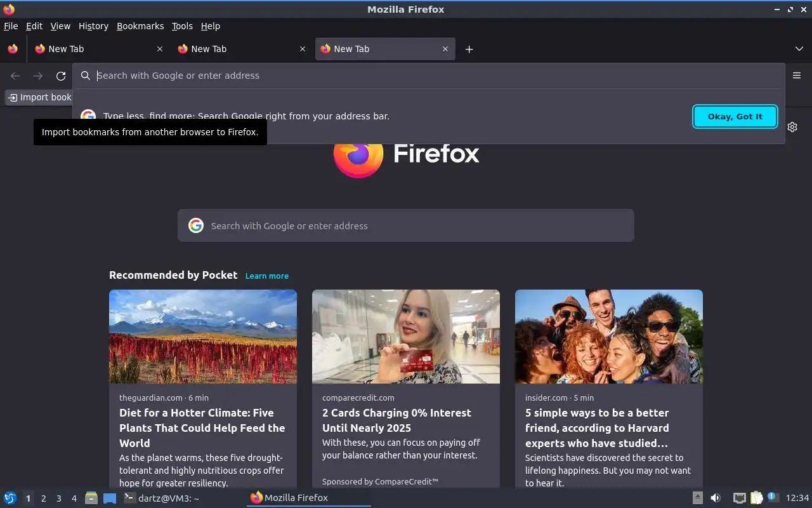Image resolution: width=812 pixels, height=508 pixels.
Task: Switch to the second New Tab
Action: point(241,49)
